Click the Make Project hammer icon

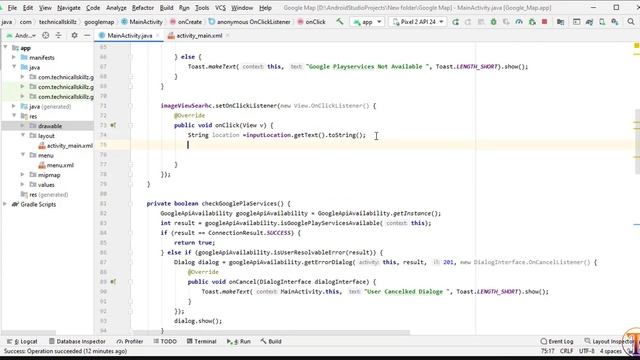click(340, 22)
